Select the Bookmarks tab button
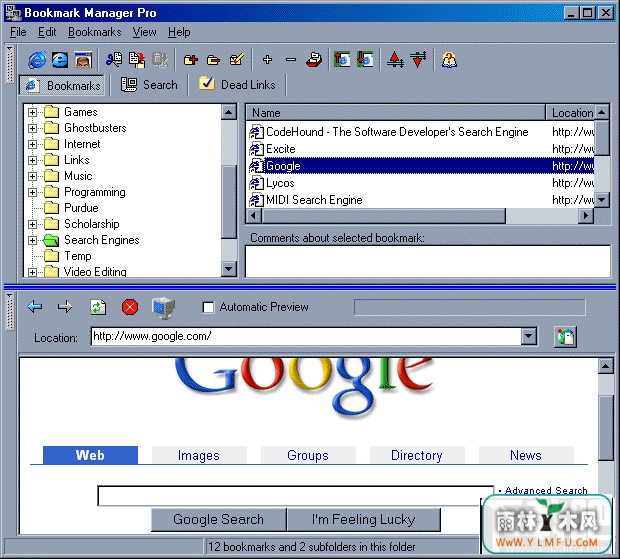The height and width of the screenshot is (559, 620). (x=62, y=85)
